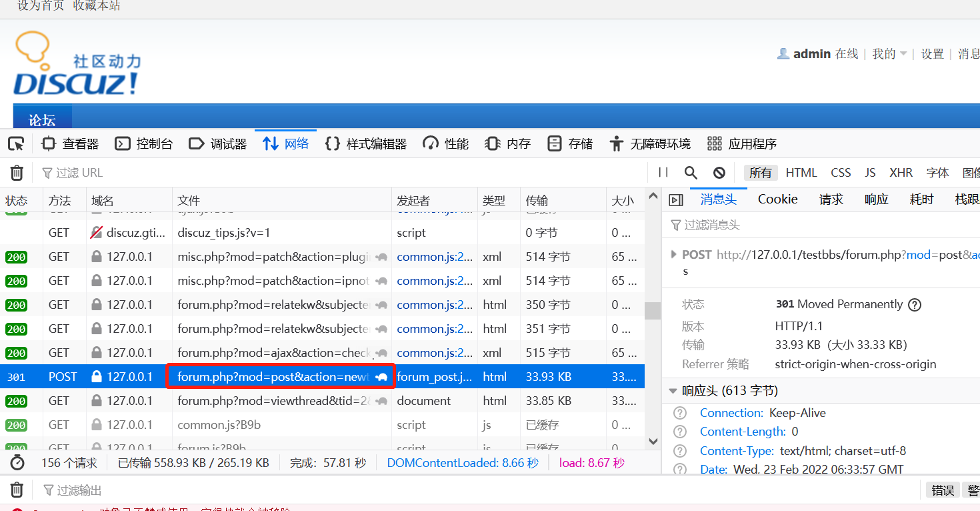Open the 样式编辑器 tab

(x=365, y=143)
